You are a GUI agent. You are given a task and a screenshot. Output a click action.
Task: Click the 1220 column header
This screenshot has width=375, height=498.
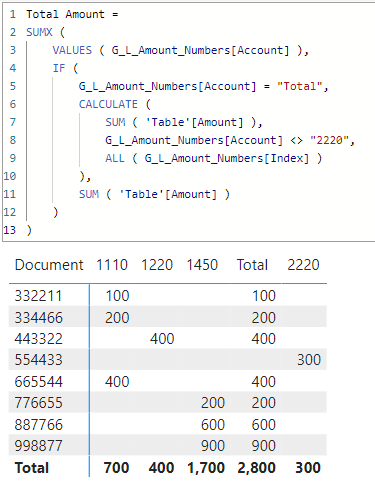click(157, 265)
